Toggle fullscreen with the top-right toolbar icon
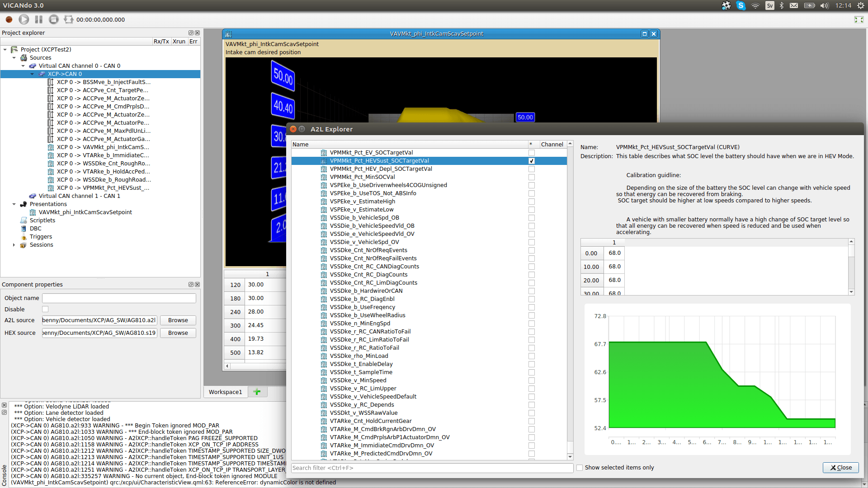 point(859,19)
